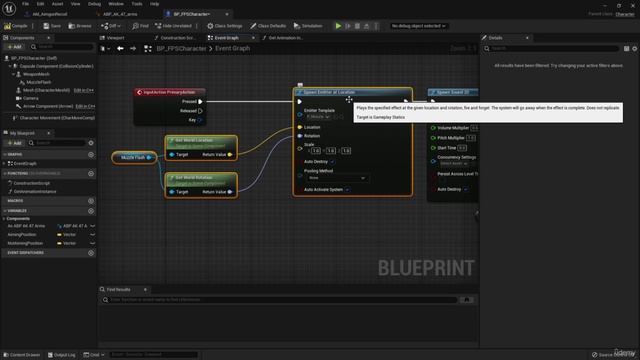This screenshot has height=360, width=640.
Task: Open Get Animation Instance tab
Action: pos(285,38)
